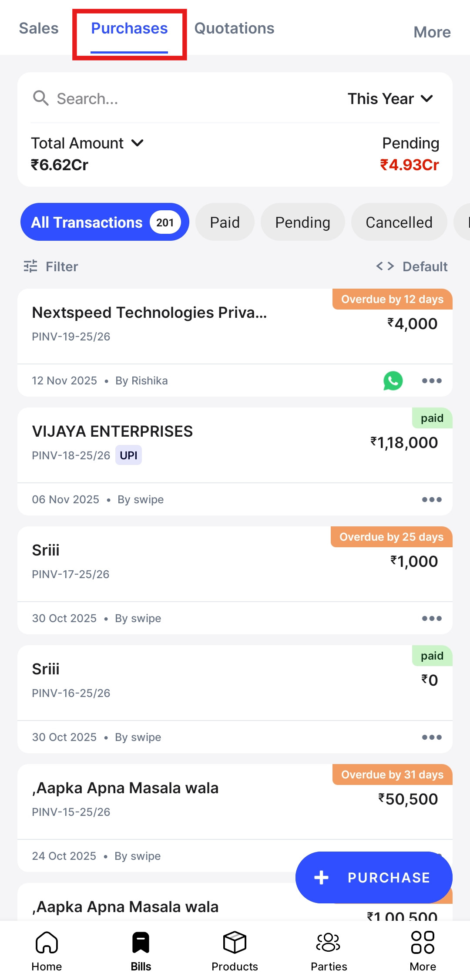Create a new purchase with PURCHASE button
Image resolution: width=470 pixels, height=980 pixels.
[373, 877]
